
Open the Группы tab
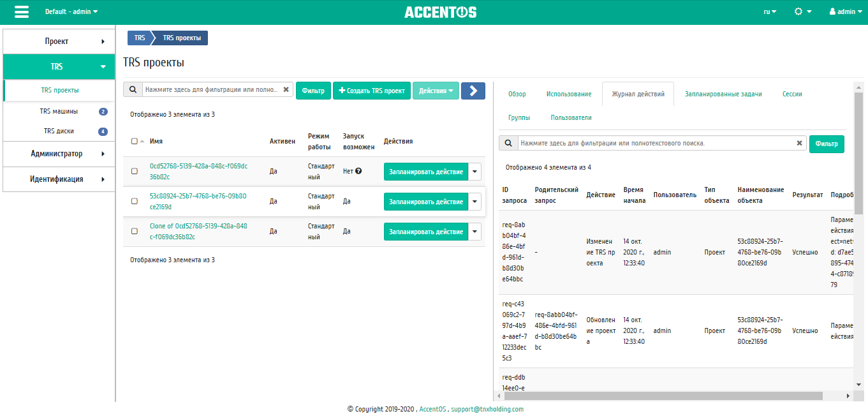pyautogui.click(x=519, y=117)
